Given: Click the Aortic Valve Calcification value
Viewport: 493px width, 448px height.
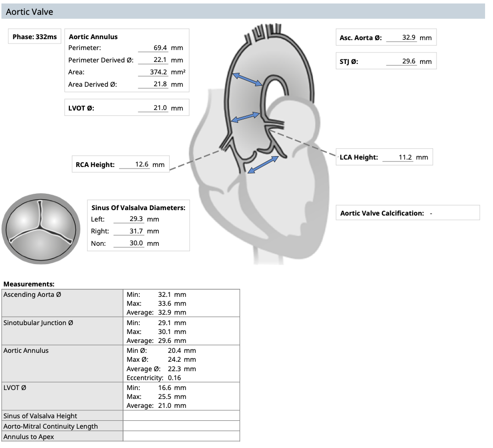Looking at the screenshot, I should click(431, 213).
